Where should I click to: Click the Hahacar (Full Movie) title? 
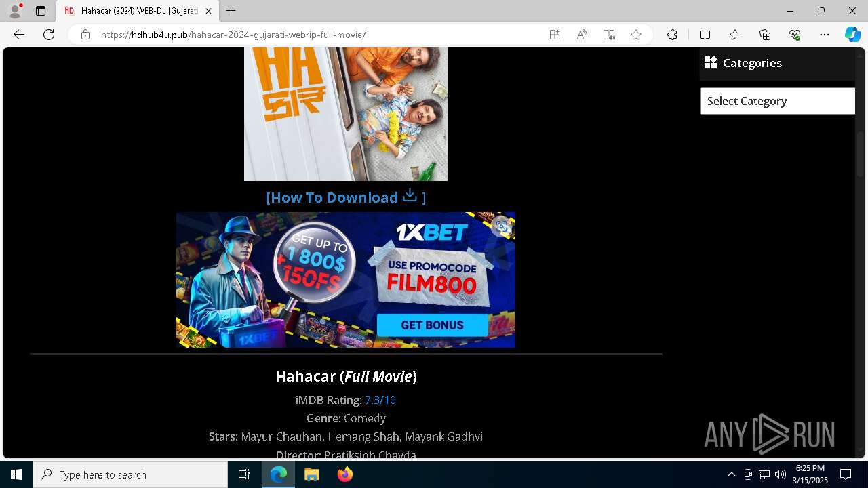(346, 376)
